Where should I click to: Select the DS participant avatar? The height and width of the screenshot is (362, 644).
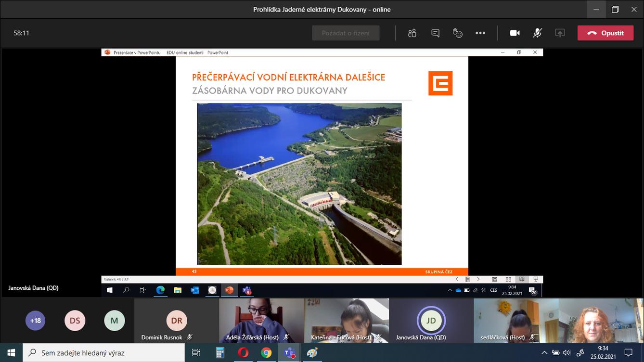click(75, 321)
